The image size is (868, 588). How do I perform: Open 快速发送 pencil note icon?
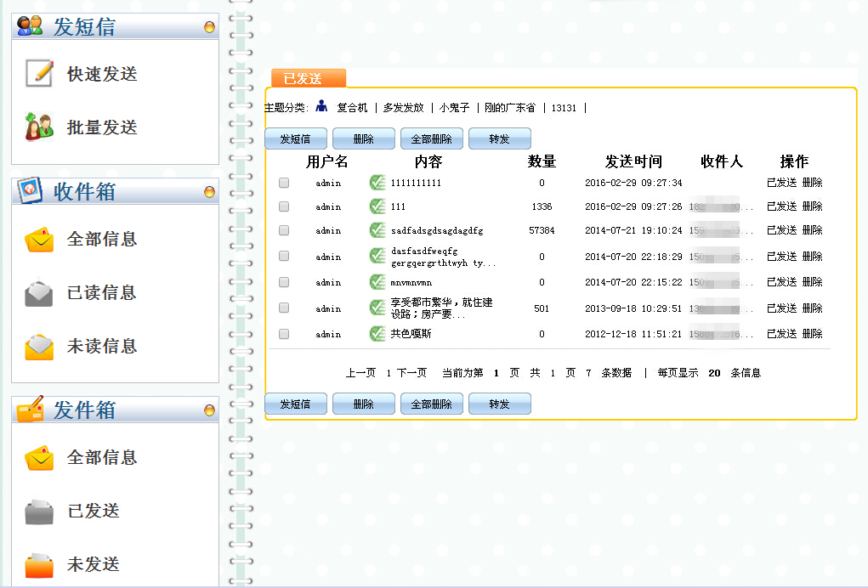(39, 74)
